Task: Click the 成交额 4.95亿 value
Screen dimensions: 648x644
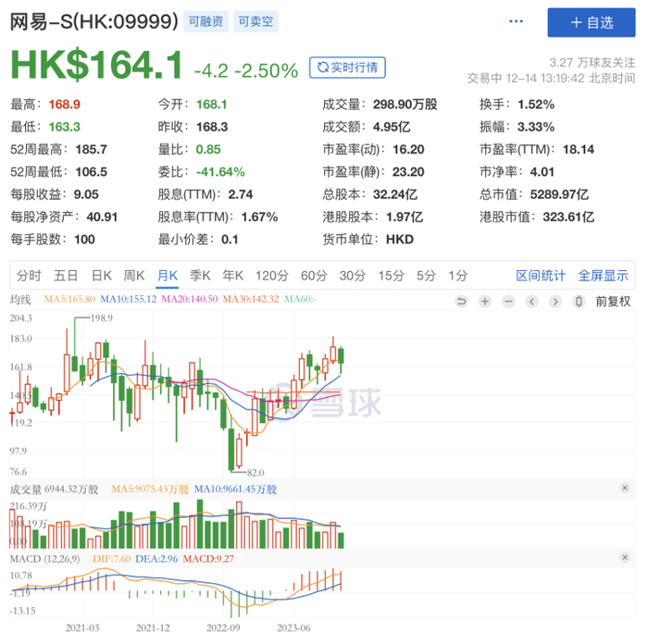Action: (392, 127)
